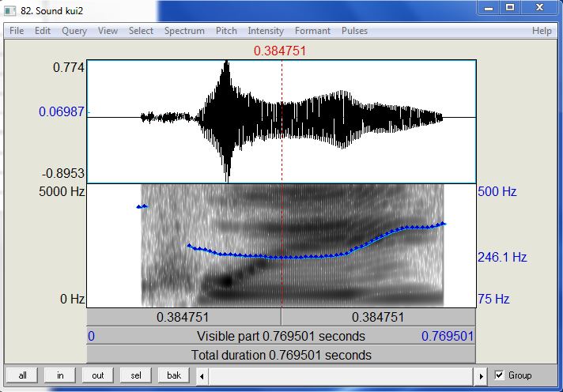563x392 pixels.
Task: Click the 'bak' zoom button
Action: pos(174,375)
